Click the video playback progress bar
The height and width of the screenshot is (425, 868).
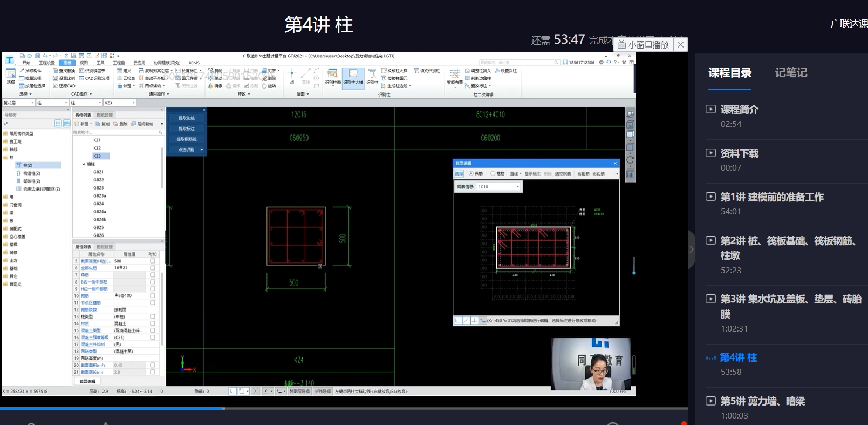tap(344, 409)
